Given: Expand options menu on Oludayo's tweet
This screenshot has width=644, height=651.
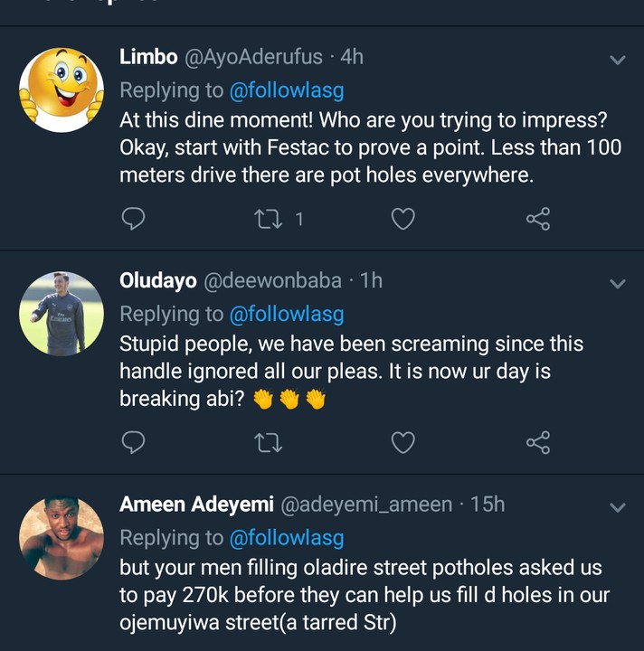Looking at the screenshot, I should pyautogui.click(x=618, y=284).
